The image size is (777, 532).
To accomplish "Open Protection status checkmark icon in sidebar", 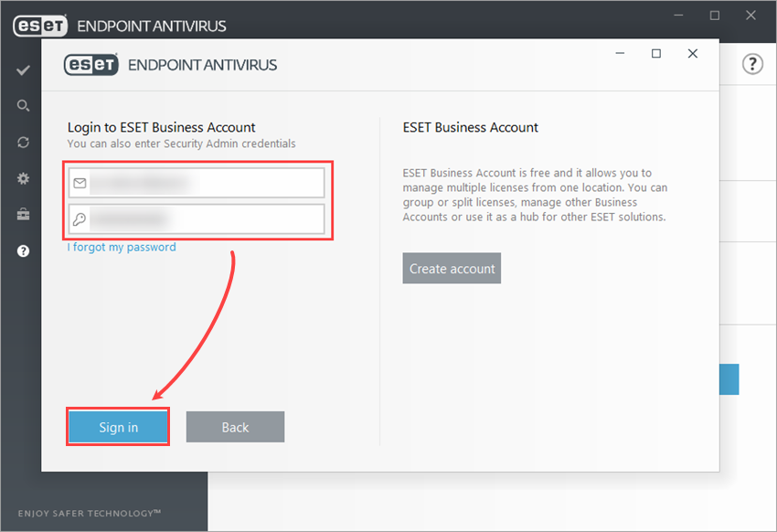I will coord(23,70).
